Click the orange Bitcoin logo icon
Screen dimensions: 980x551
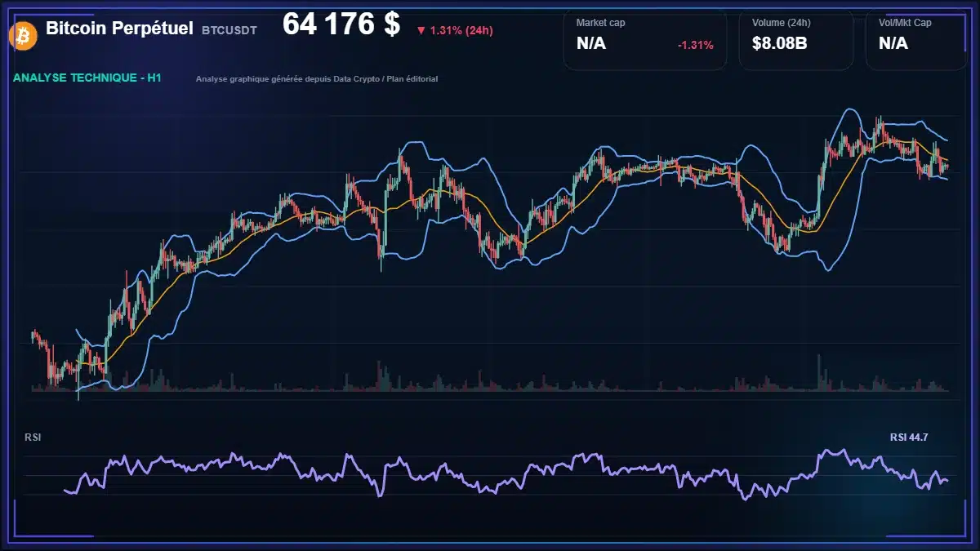click(x=21, y=36)
